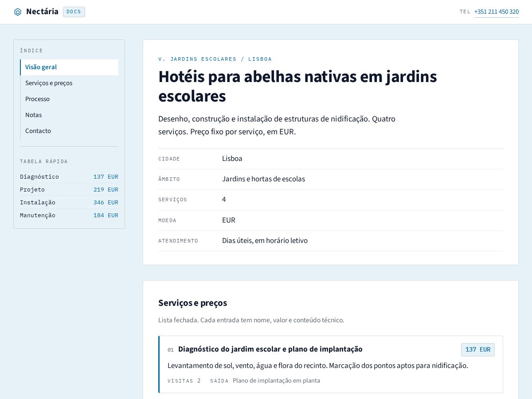Click the 137 EUR value in sidebar
This screenshot has height=399, width=532.
106,177
